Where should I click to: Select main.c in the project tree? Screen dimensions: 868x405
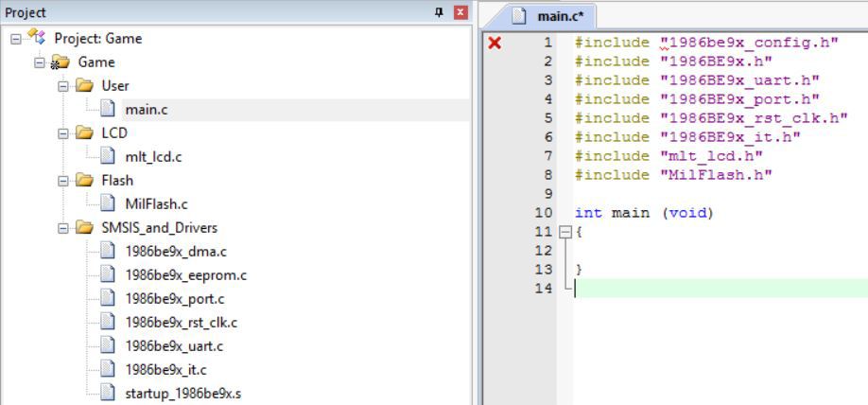tap(147, 110)
